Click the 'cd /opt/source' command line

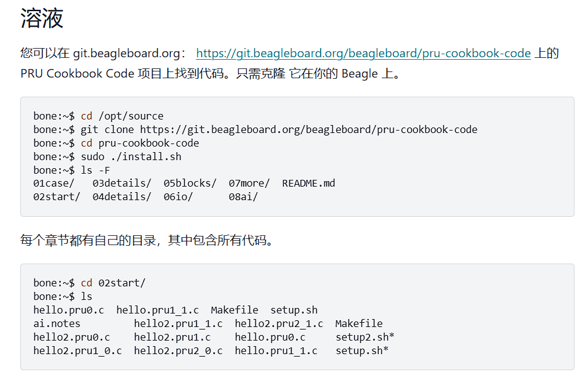(99, 116)
